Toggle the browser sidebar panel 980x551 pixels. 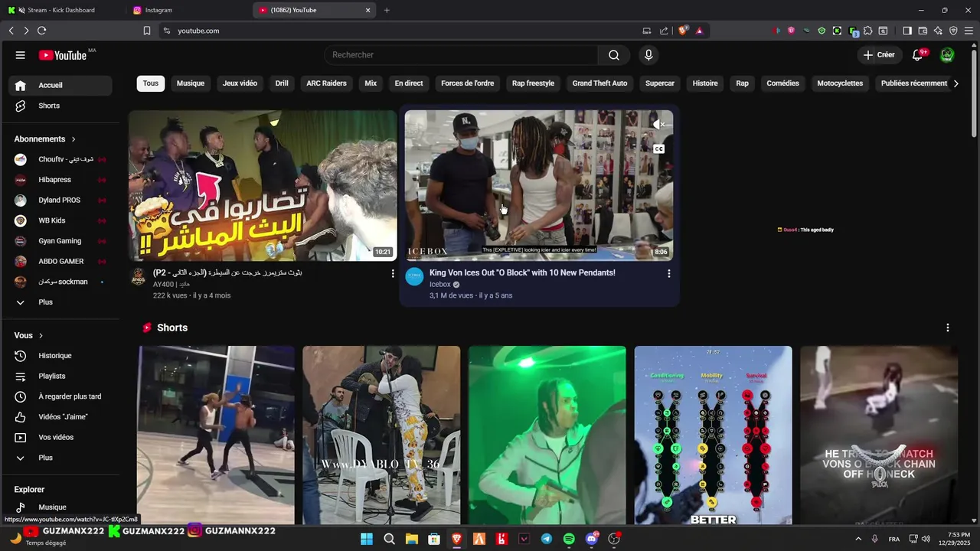(x=907, y=31)
